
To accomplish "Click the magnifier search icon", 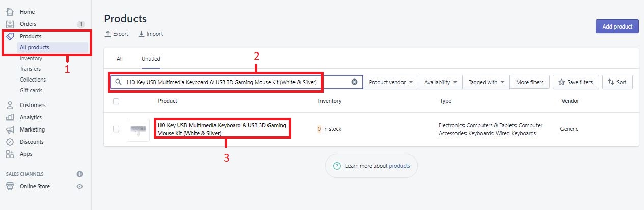I will click(118, 82).
